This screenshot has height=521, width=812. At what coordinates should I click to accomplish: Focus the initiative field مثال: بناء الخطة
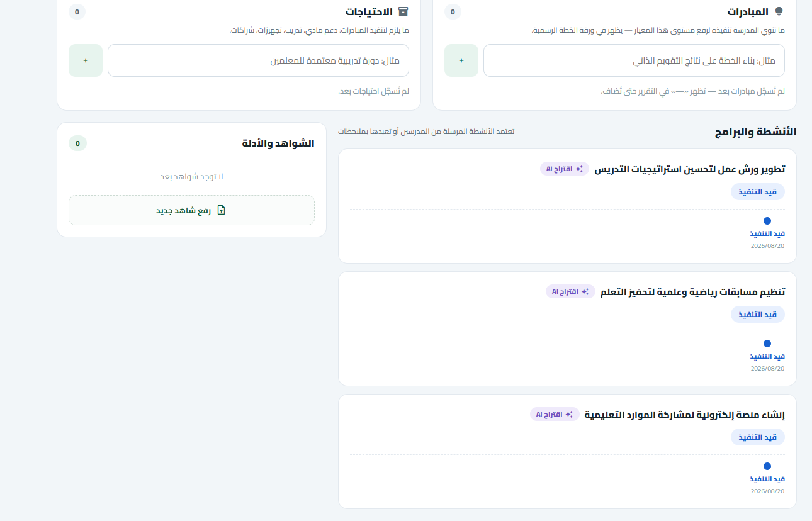pyautogui.click(x=634, y=60)
